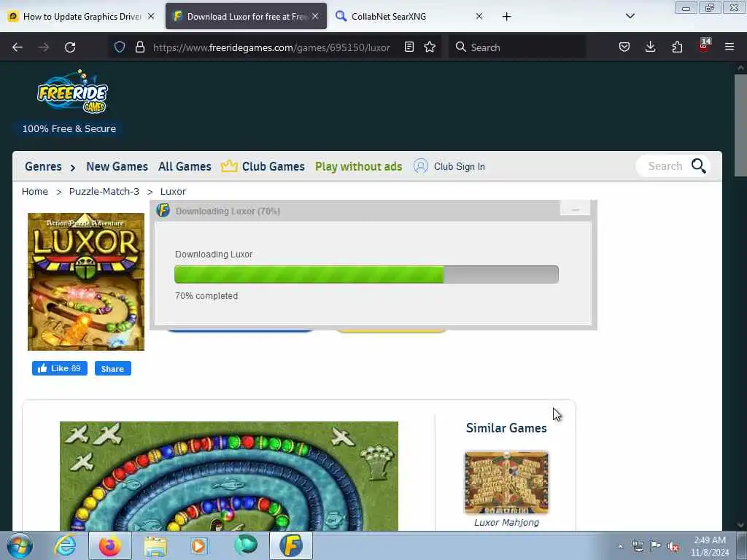Launch Internet Explorer from the taskbar
The height and width of the screenshot is (560, 747).
click(65, 545)
